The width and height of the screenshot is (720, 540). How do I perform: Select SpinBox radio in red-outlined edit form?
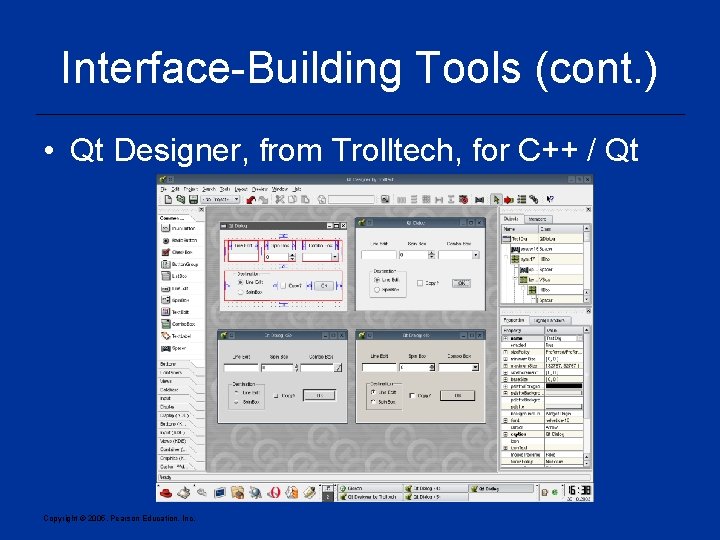[241, 292]
